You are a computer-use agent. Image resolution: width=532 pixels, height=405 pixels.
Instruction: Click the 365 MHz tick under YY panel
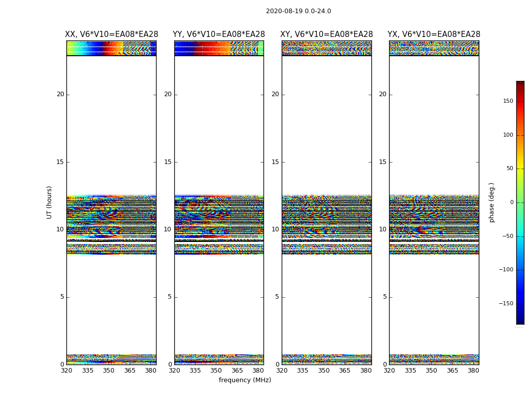237,371
